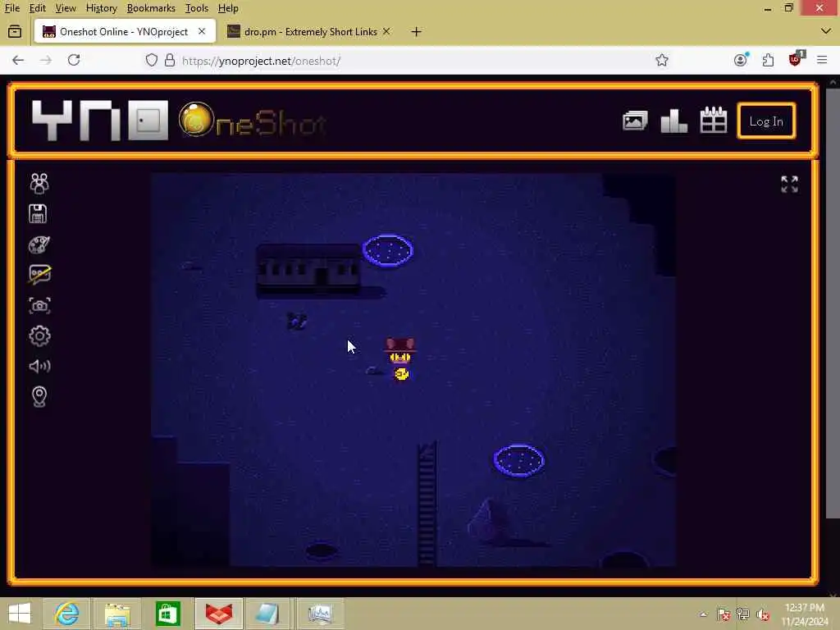Open the location map pin icon
The width and height of the screenshot is (840, 630).
coord(39,397)
